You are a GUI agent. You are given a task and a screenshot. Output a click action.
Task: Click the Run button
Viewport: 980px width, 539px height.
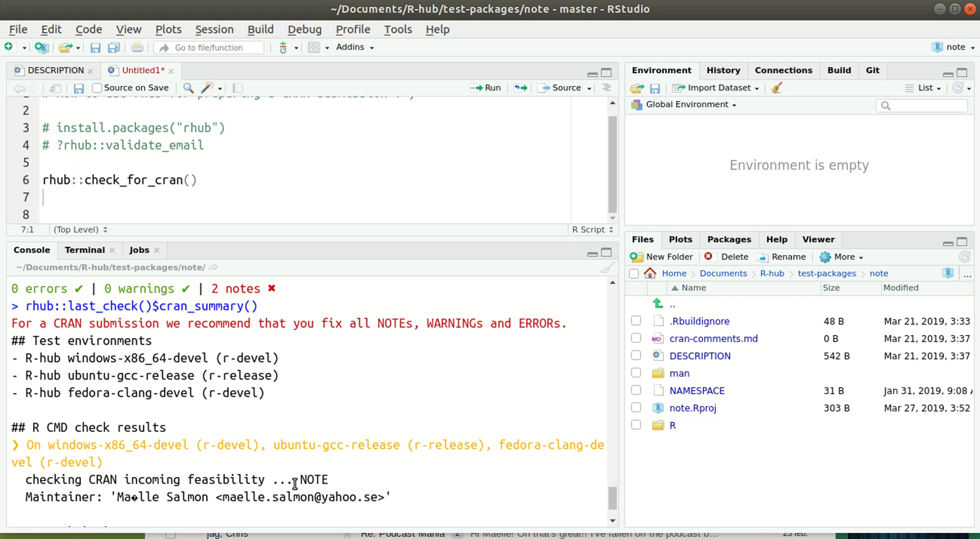click(x=485, y=88)
